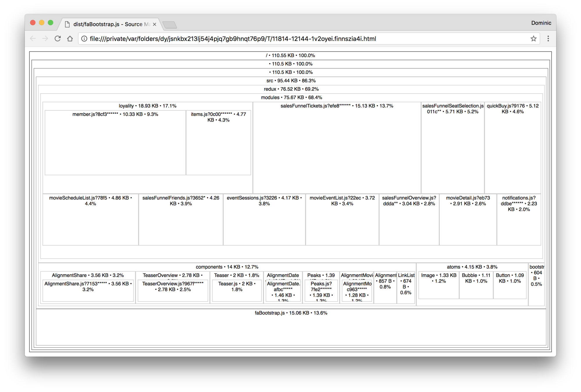Click the atoms 4.15 KB group header
The width and height of the screenshot is (581, 392).
point(472,267)
